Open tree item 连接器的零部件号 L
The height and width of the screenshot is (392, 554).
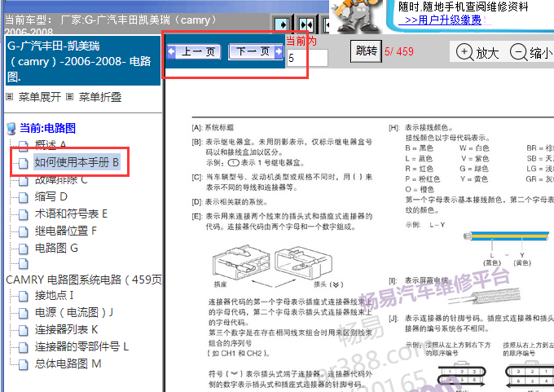pos(81,346)
